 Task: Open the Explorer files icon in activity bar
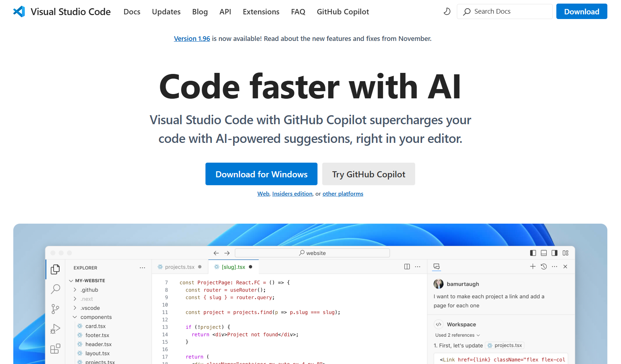55,269
